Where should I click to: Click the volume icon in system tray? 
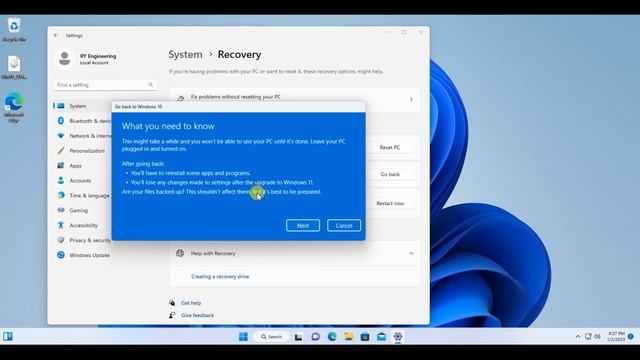pos(597,337)
